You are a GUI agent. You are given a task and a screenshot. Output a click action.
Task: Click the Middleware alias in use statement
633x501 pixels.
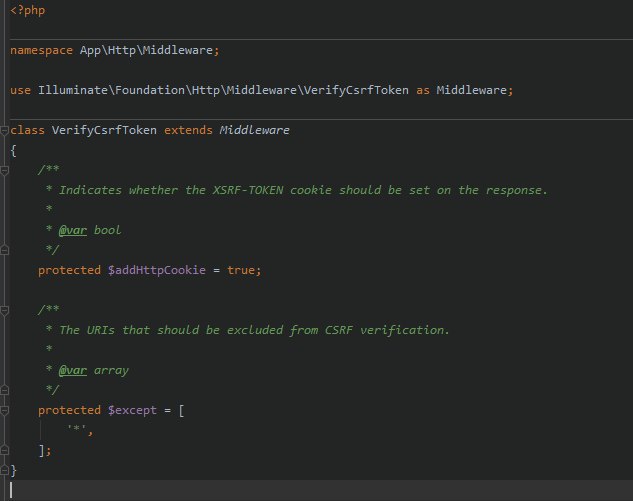tap(472, 90)
